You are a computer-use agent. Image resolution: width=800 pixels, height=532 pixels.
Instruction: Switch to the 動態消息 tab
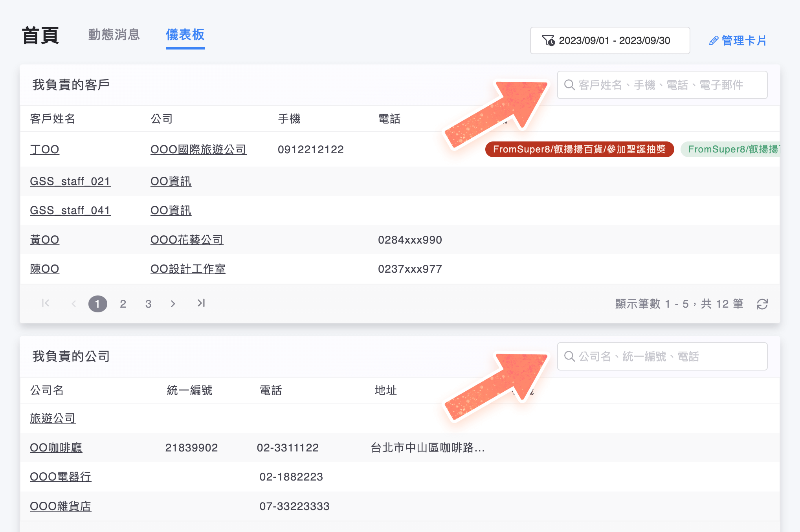tap(114, 35)
